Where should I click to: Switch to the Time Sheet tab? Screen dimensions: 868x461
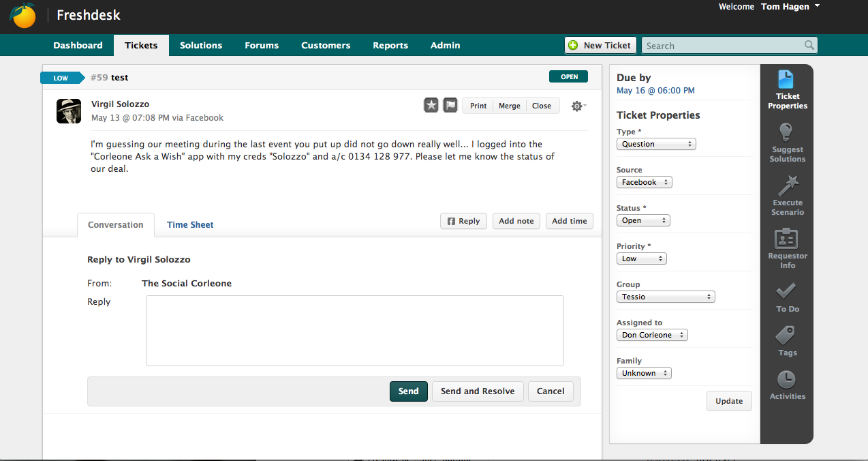pos(190,224)
